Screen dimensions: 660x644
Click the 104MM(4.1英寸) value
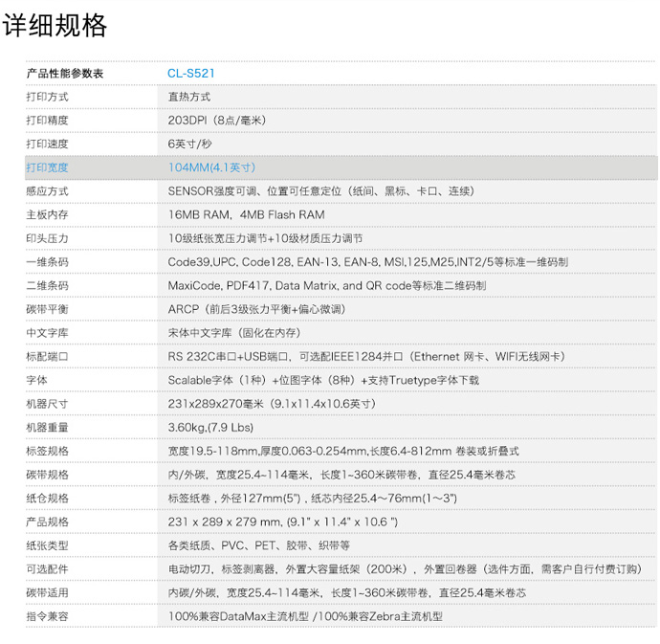pos(211,167)
